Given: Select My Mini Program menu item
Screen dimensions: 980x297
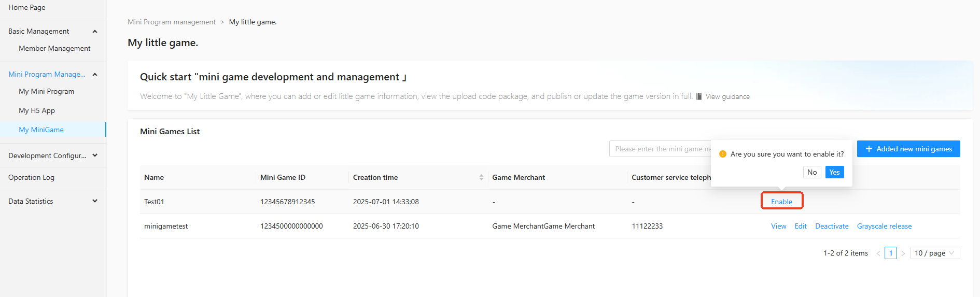Looking at the screenshot, I should point(47,91).
